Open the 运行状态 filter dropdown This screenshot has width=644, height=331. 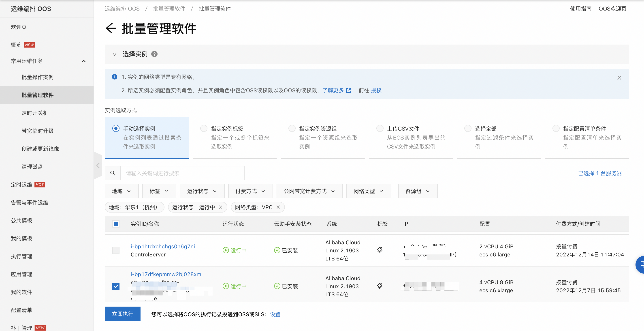click(202, 191)
